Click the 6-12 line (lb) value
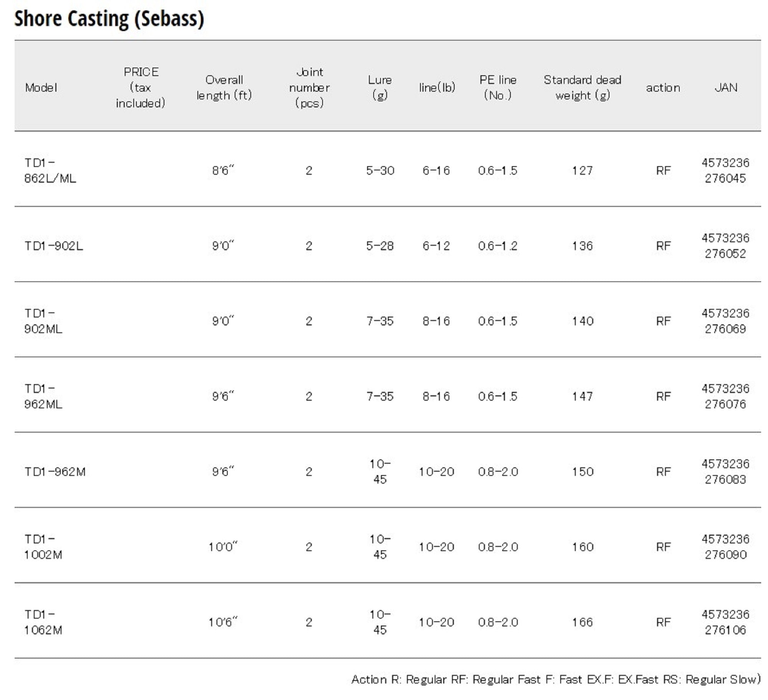The height and width of the screenshot is (700, 768). (436, 246)
